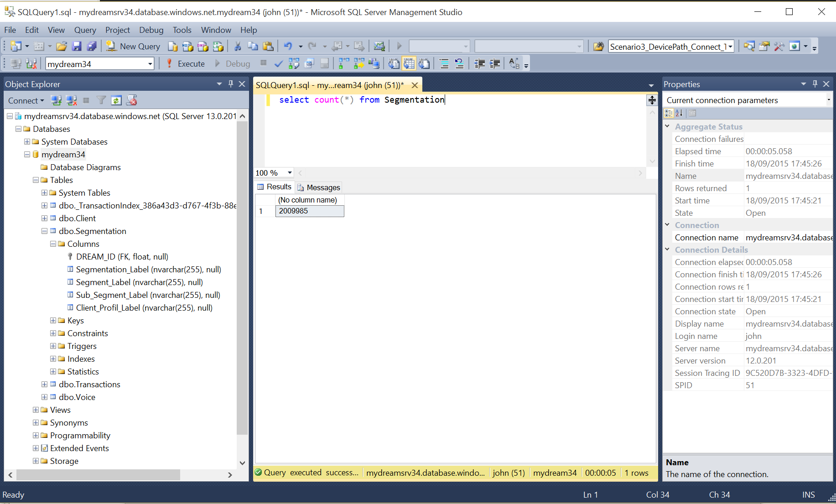Click the Analysis Services XMLA Query icon
Viewport: 836px width, 504px height.
(218, 46)
